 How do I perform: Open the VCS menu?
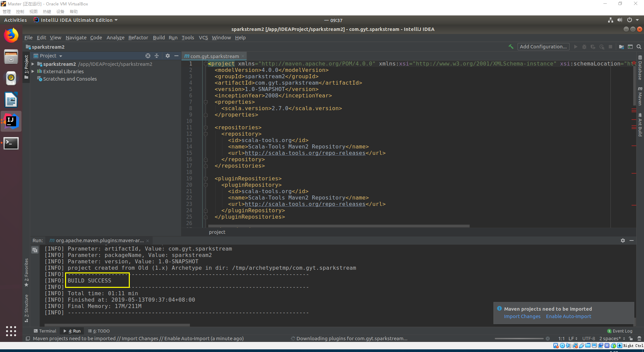coord(203,38)
